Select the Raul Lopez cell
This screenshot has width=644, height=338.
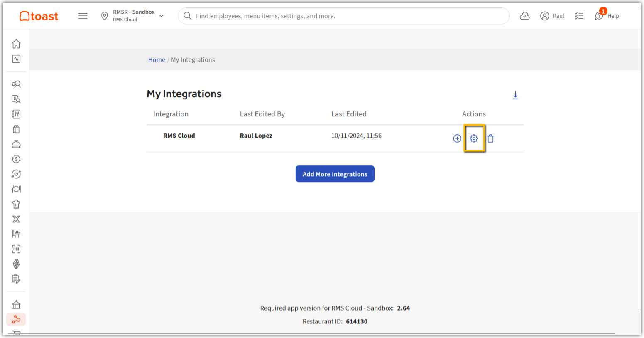256,136
